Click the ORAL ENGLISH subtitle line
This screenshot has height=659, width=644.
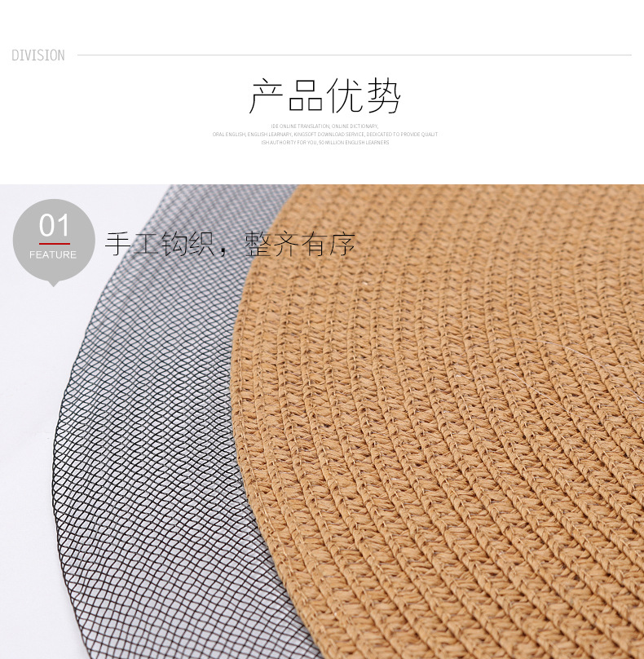coord(325,135)
